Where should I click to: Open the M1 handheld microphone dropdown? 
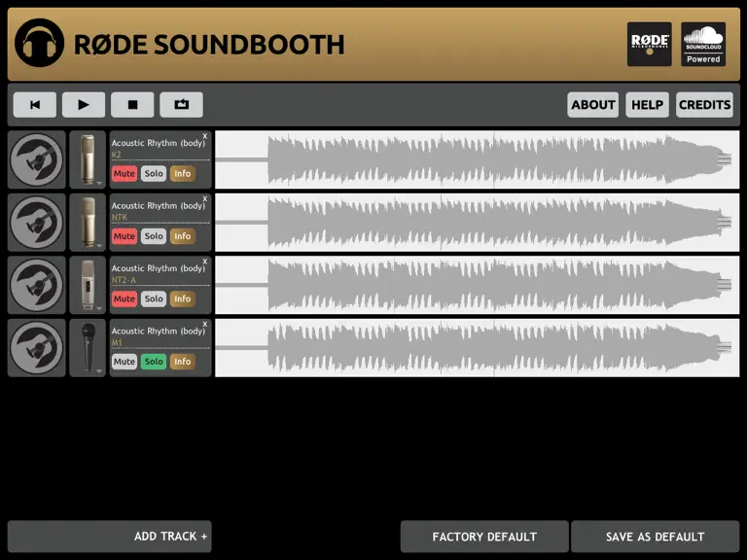pyautogui.click(x=88, y=348)
